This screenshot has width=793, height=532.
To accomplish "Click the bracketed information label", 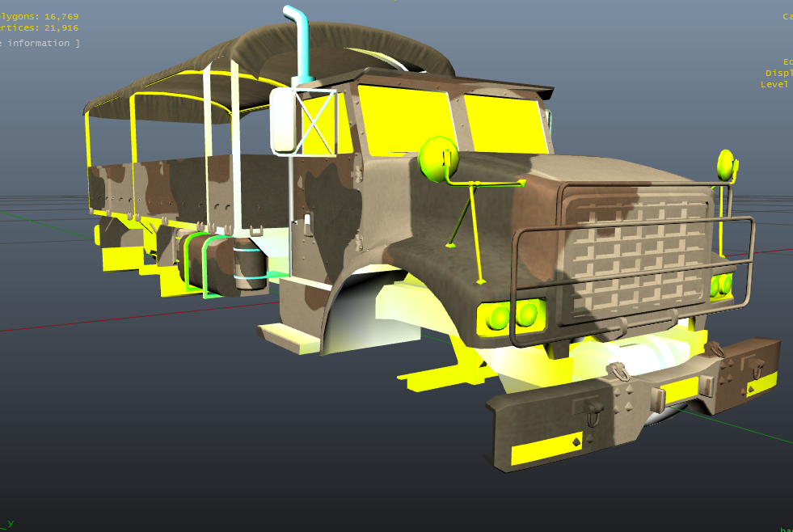I will 39,43.
